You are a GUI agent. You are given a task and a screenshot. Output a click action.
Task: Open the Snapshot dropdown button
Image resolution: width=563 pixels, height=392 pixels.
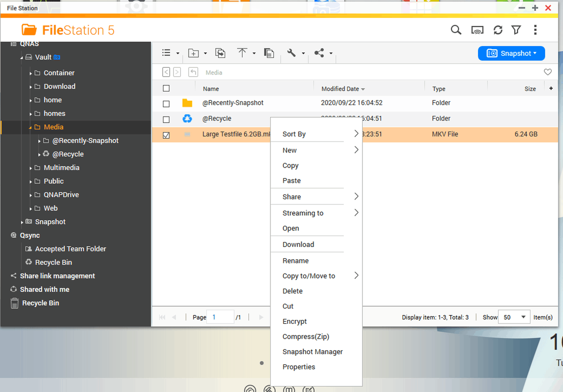511,53
